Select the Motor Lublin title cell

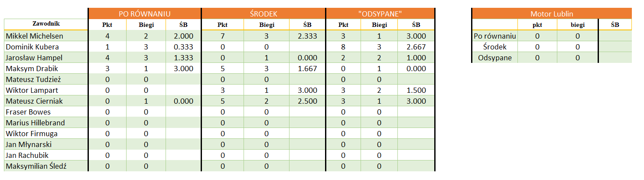coord(552,14)
